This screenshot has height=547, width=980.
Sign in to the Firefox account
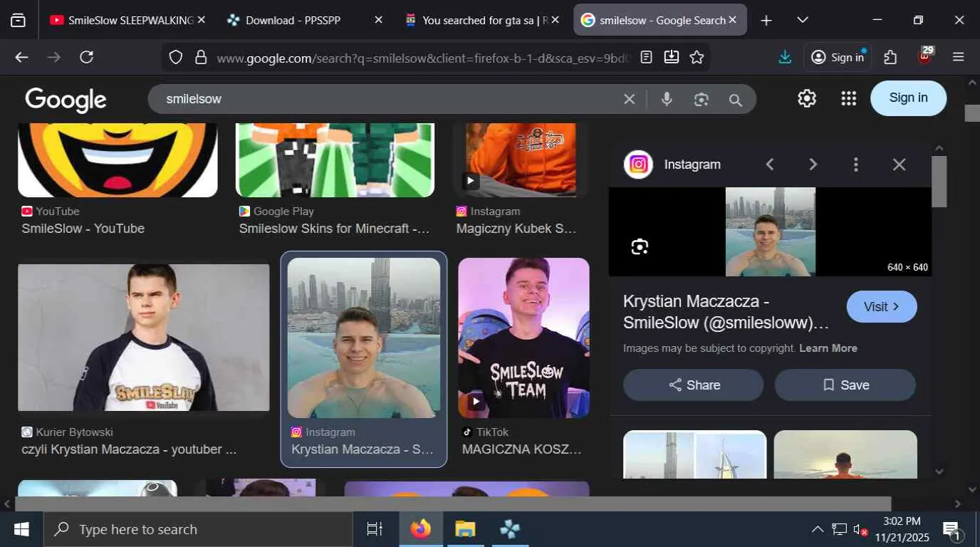[x=838, y=57]
